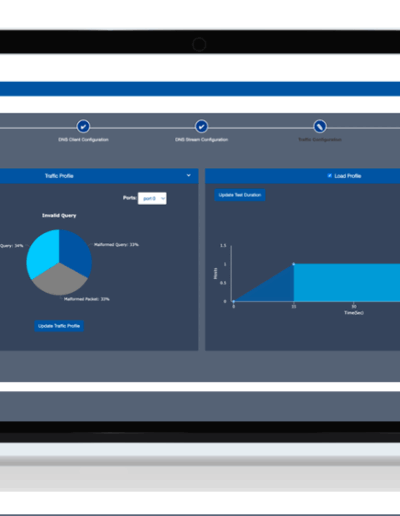Screen dimensions: 400x516
Task: Select the DNS Client Configuration step label
Action: pos(83,140)
